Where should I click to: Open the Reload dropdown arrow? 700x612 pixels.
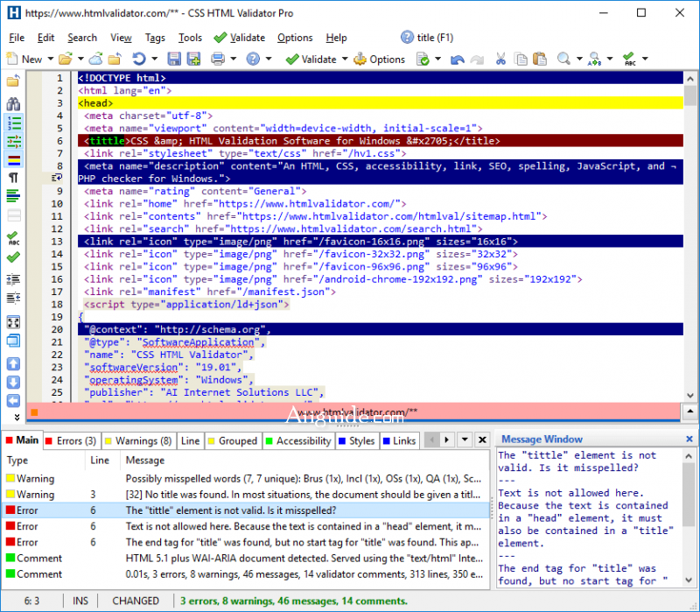(x=155, y=59)
